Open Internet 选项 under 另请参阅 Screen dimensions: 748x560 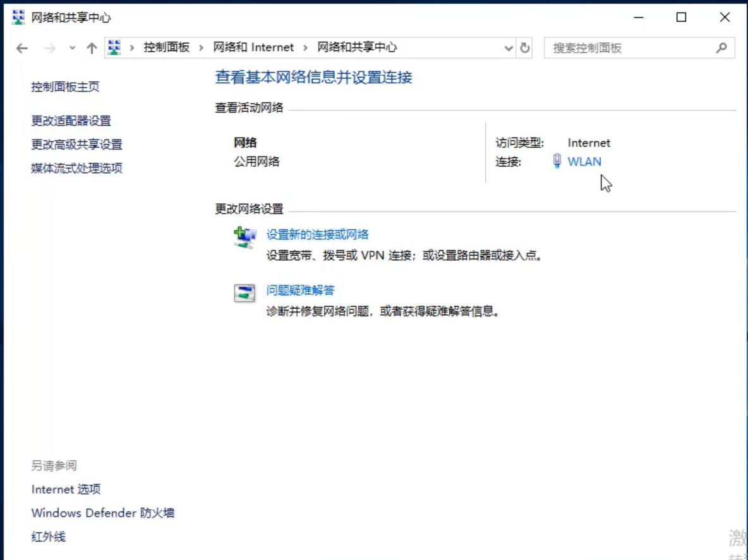[x=66, y=489]
